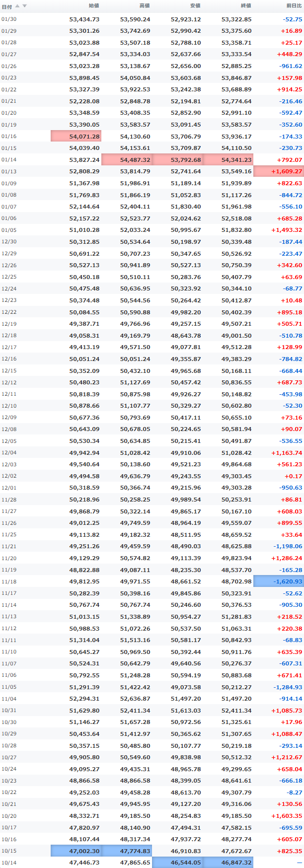Image resolution: width=304 pixels, height=868 pixels.
Task: Click the highlighted close 54,341.23
Action: [228, 160]
